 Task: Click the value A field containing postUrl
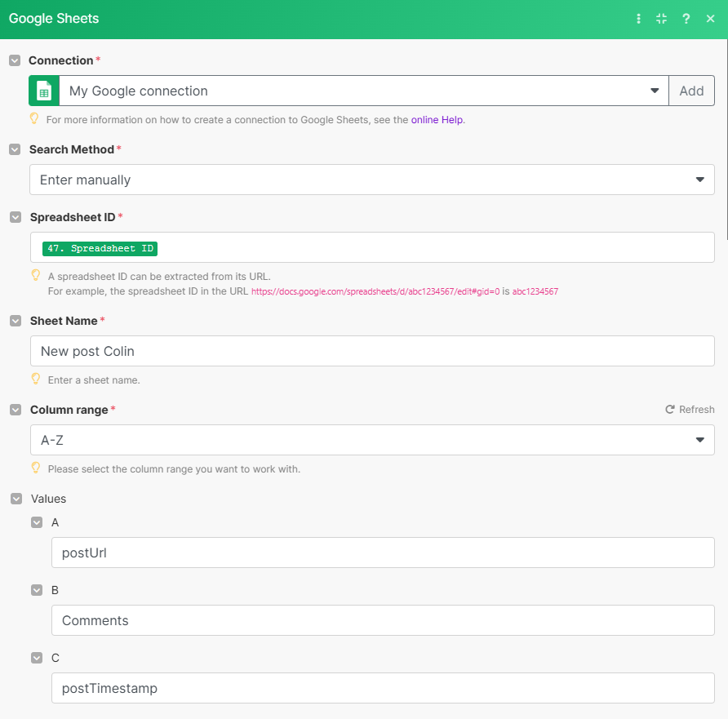point(383,553)
